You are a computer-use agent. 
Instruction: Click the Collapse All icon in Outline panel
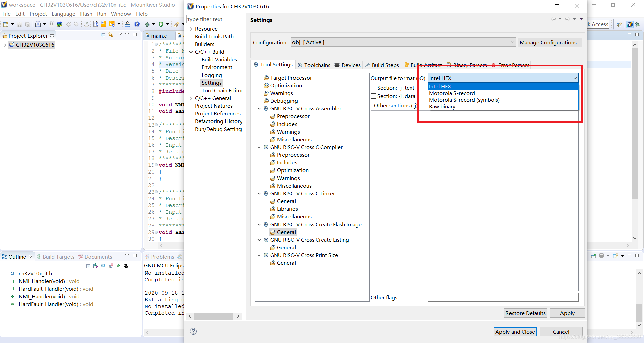point(88,266)
